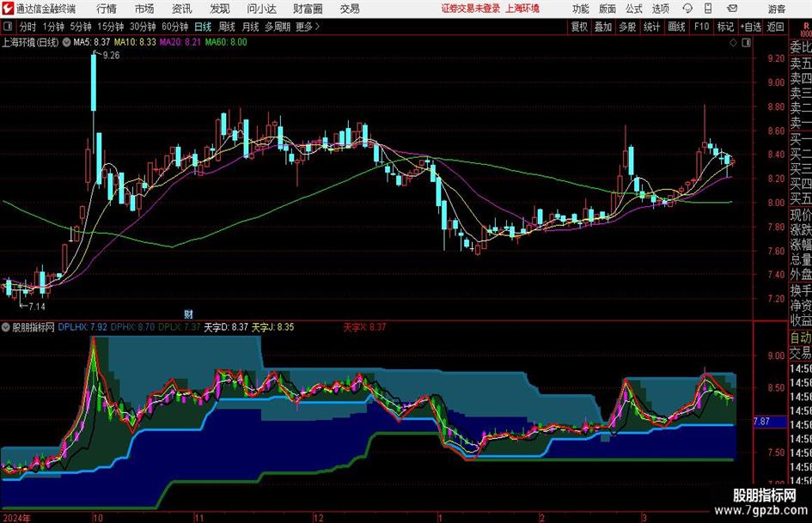The height and width of the screenshot is (523, 812).
Task: Open the 财富圈 menu
Action: pyautogui.click(x=308, y=9)
